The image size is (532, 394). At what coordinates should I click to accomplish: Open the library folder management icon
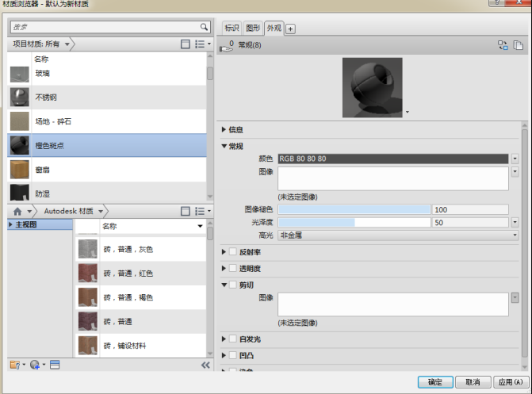17,365
